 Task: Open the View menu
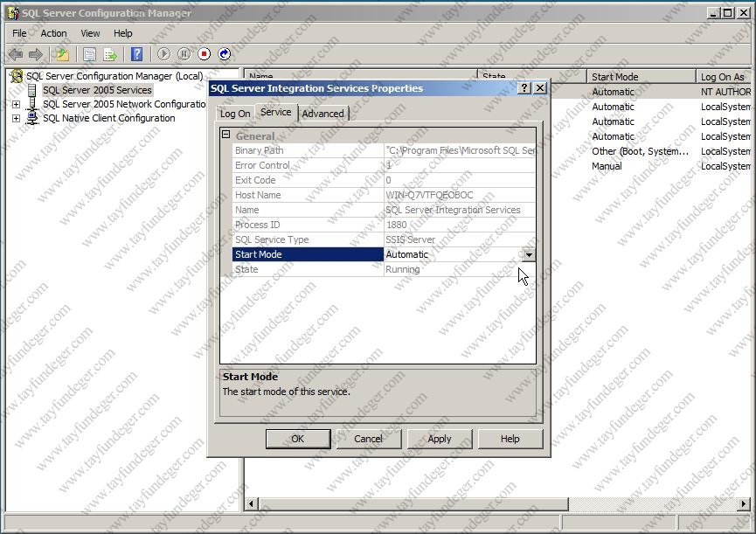point(90,33)
